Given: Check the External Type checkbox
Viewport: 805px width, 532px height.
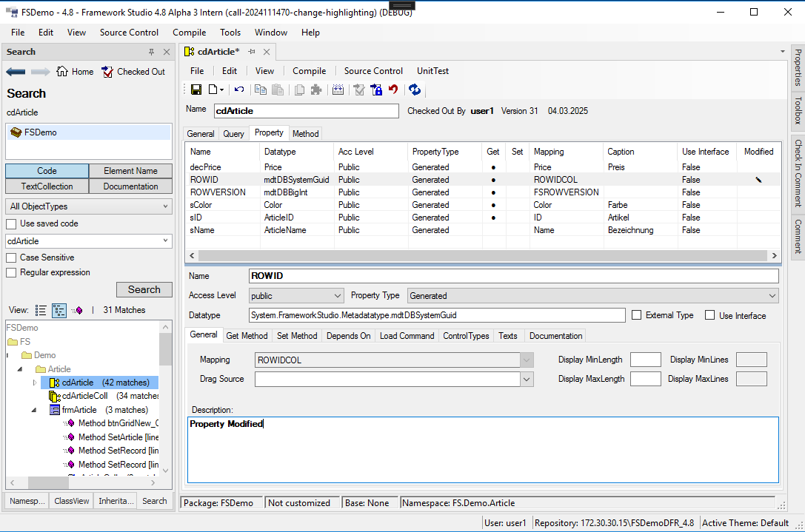Looking at the screenshot, I should tap(637, 315).
